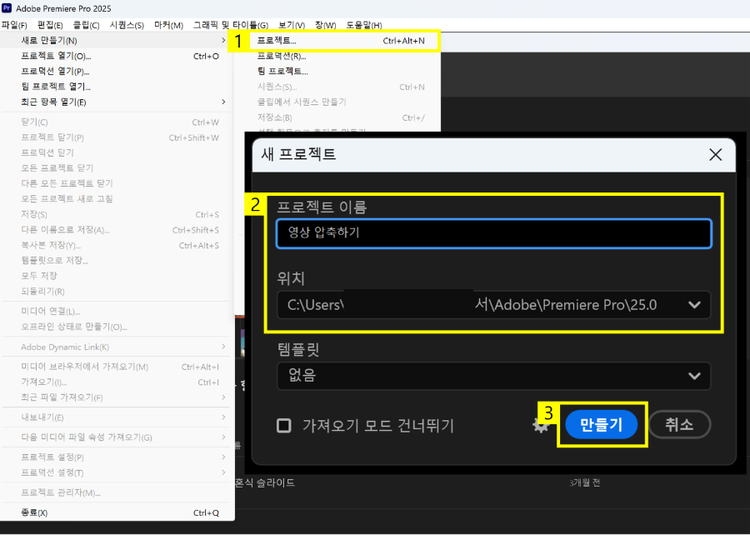
Task: Expand 프로젝트 설정 submenu
Action: (117, 457)
